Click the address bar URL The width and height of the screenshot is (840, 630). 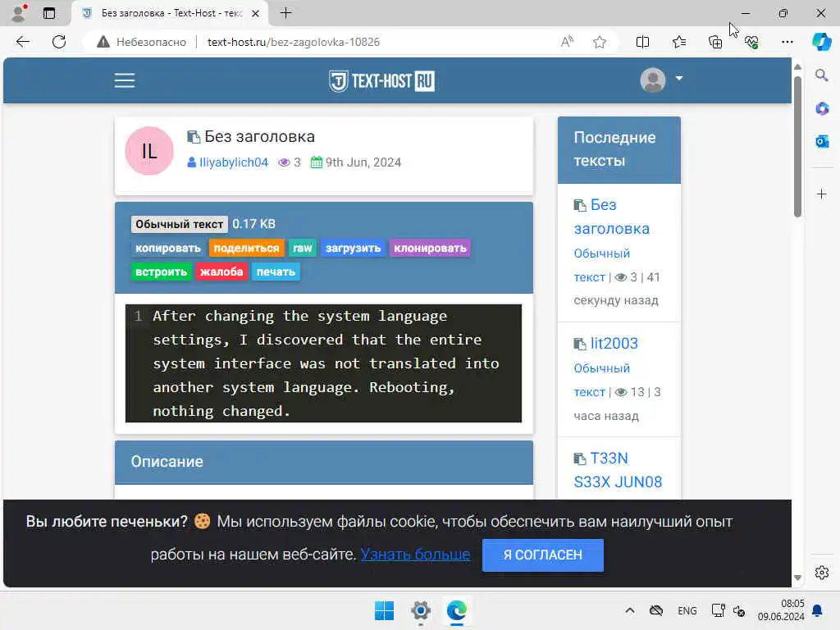pyautogui.click(x=294, y=42)
